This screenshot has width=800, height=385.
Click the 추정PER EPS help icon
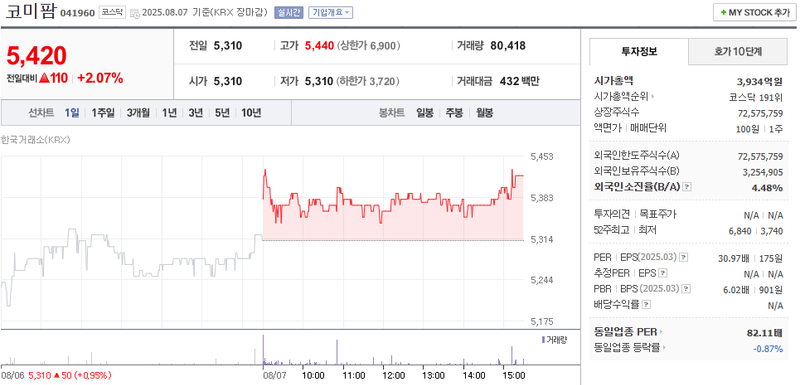click(x=663, y=273)
